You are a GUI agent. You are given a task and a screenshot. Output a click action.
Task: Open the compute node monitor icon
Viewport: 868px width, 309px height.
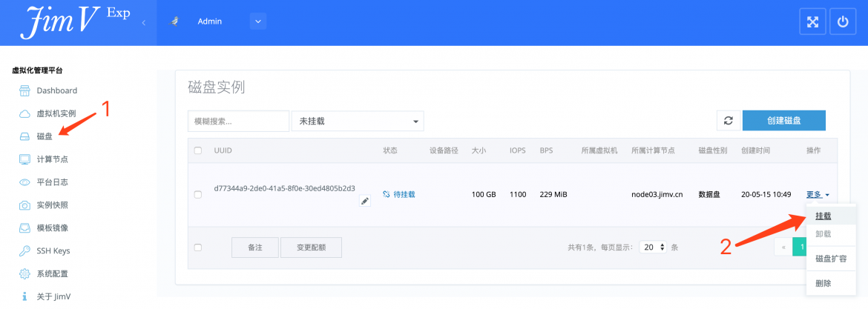tap(24, 159)
